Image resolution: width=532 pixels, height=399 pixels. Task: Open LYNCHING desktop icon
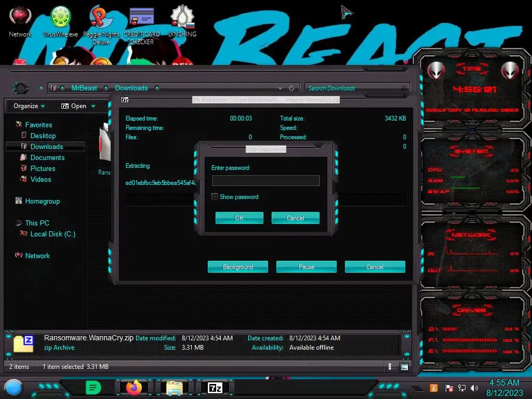[182, 21]
